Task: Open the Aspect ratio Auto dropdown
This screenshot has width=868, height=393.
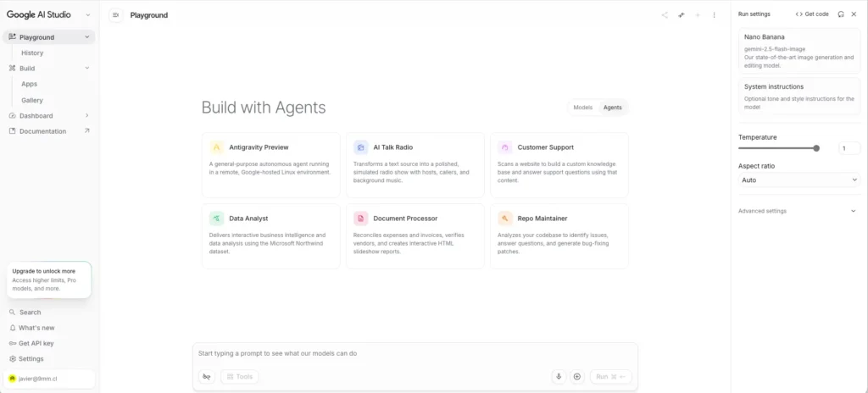Action: coord(798,180)
